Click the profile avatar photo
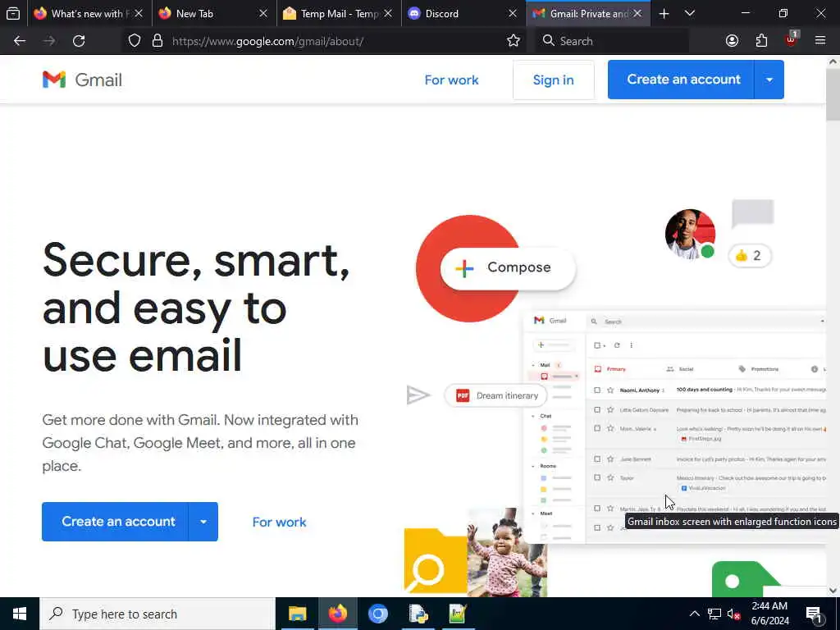840x630 pixels. pos(690,234)
